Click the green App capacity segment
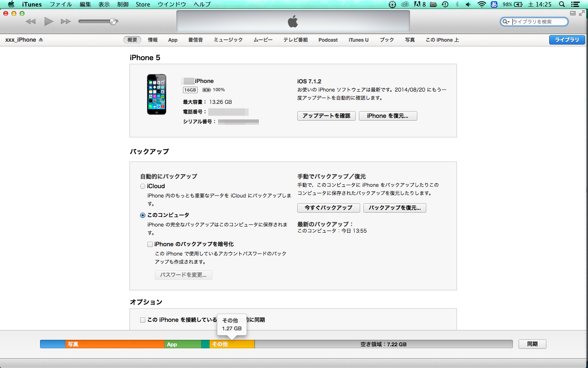Viewport: 588px width, 368px height. tap(183, 344)
